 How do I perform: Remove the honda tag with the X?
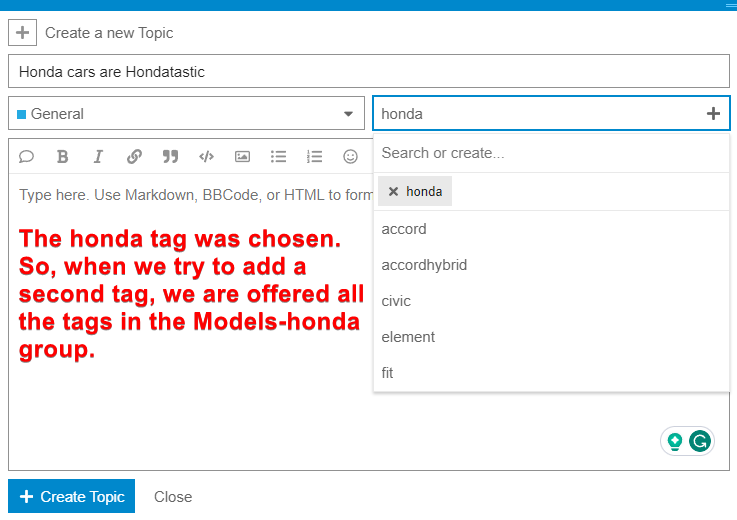click(393, 191)
